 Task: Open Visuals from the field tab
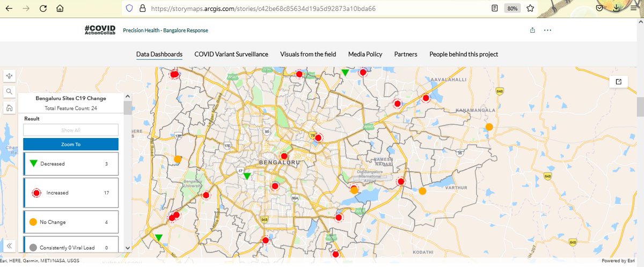(x=308, y=54)
